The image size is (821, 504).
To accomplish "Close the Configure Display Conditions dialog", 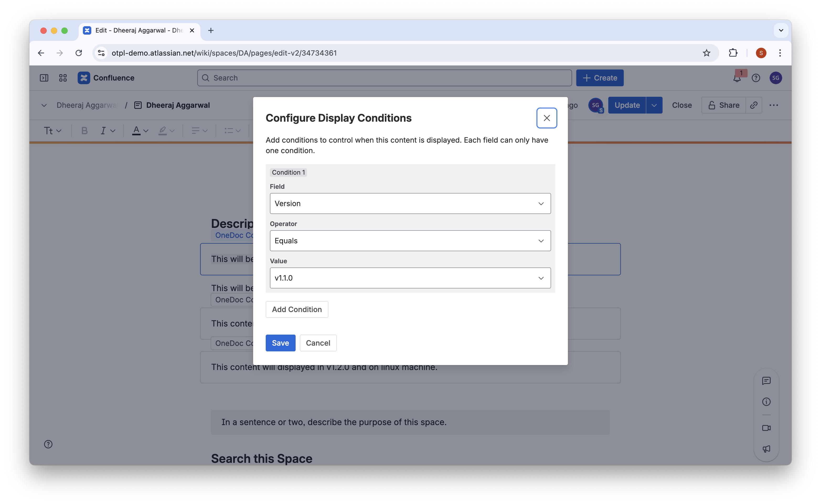I will coord(546,118).
